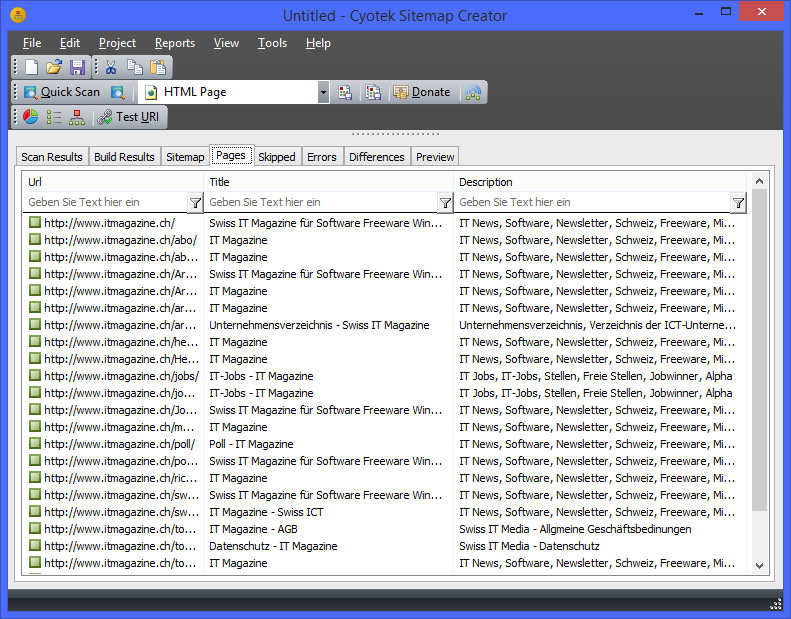The image size is (791, 619).
Task: Click title Poll - IT Magazine
Action: coord(251,444)
